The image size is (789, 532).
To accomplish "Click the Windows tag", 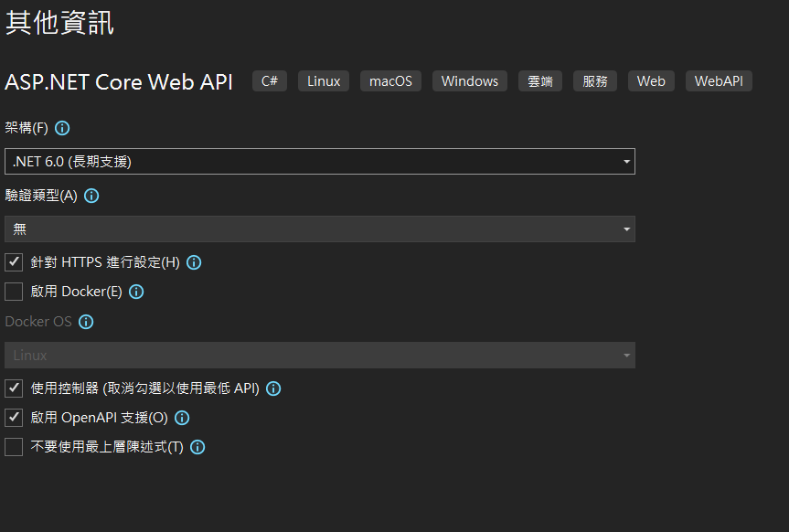I will (x=470, y=81).
